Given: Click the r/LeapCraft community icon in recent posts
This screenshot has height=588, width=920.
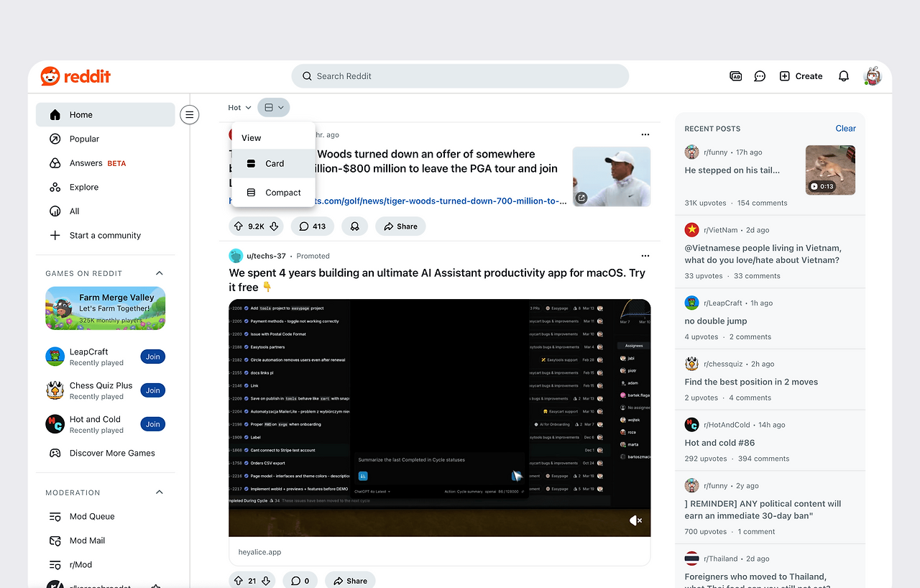Looking at the screenshot, I should click(691, 303).
